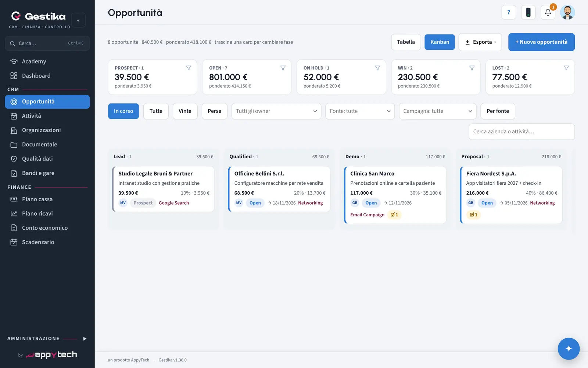This screenshot has width=588, height=368.
Task: Open the Fiera Nordest S.p.A. card
Action: pos(511,195)
